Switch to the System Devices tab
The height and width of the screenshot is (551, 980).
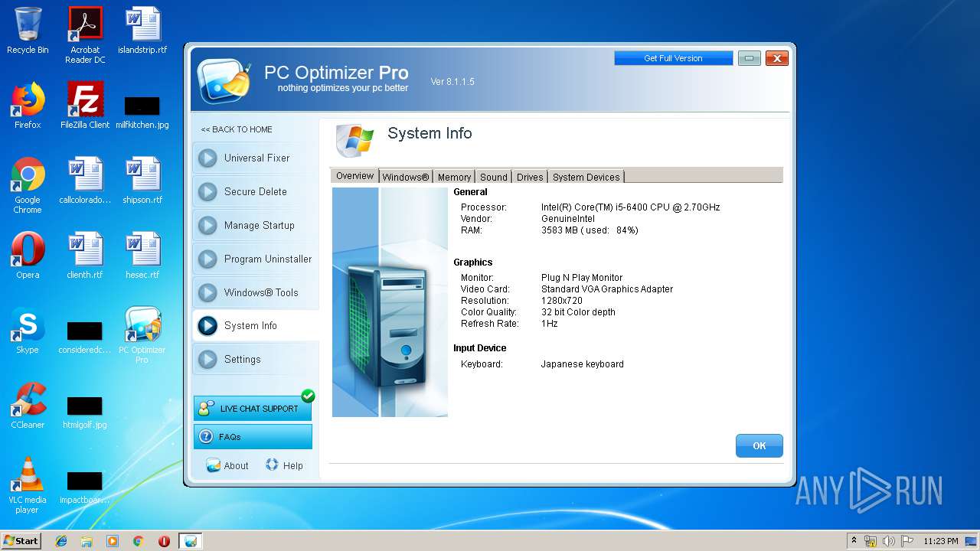(x=586, y=177)
